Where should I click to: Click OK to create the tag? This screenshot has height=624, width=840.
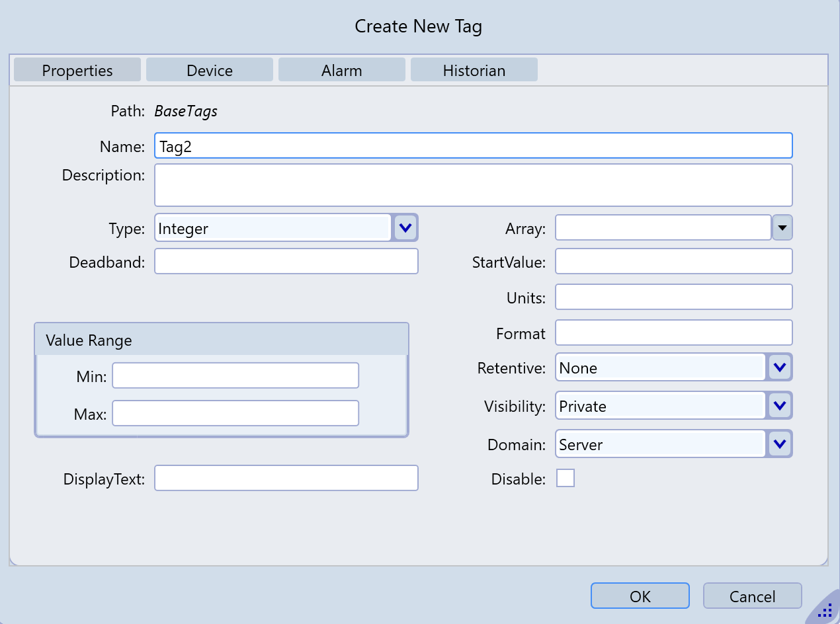click(640, 596)
